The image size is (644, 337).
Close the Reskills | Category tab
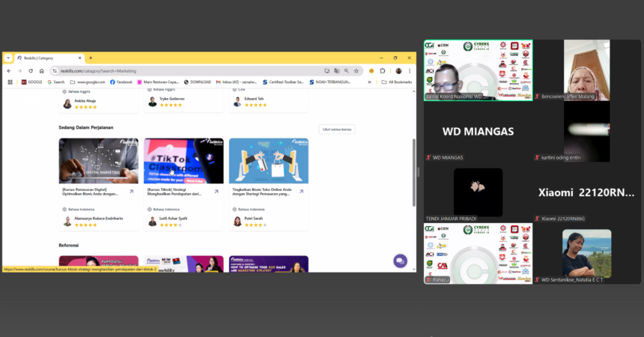79,58
